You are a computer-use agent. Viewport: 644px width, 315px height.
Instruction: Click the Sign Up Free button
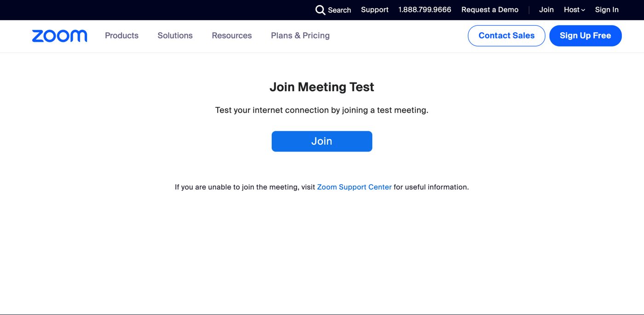(x=585, y=35)
